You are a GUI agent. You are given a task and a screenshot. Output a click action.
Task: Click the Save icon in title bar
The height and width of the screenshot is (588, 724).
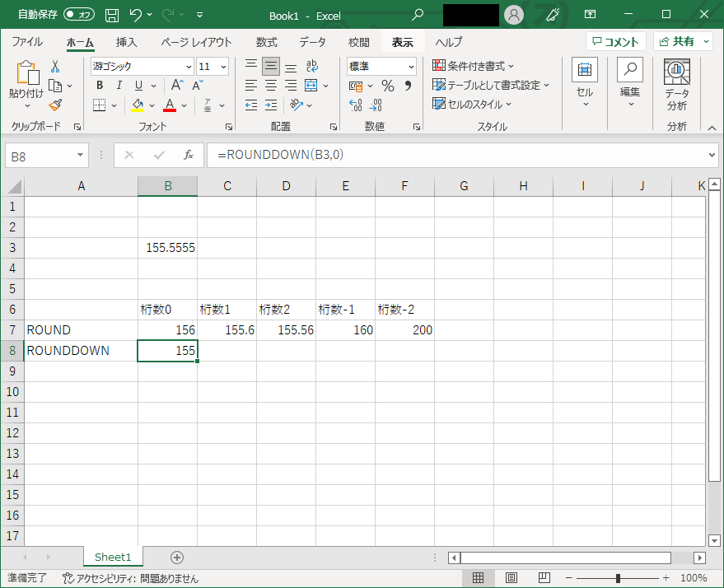pos(112,15)
